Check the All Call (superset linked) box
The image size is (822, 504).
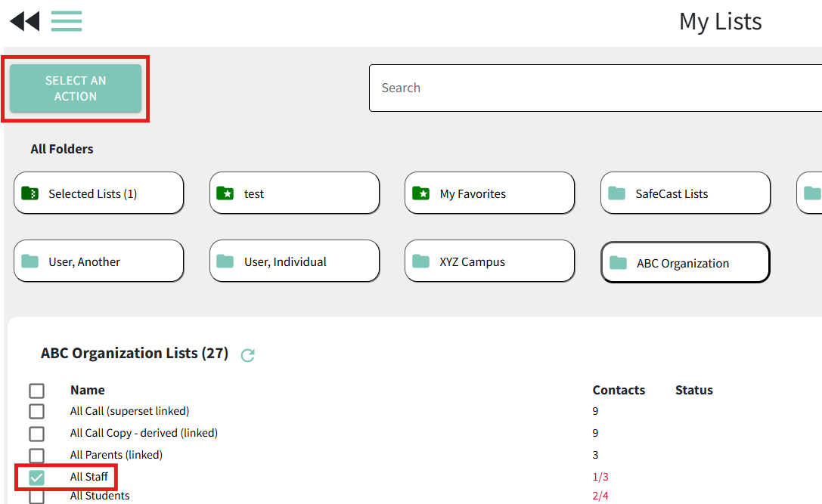37,411
